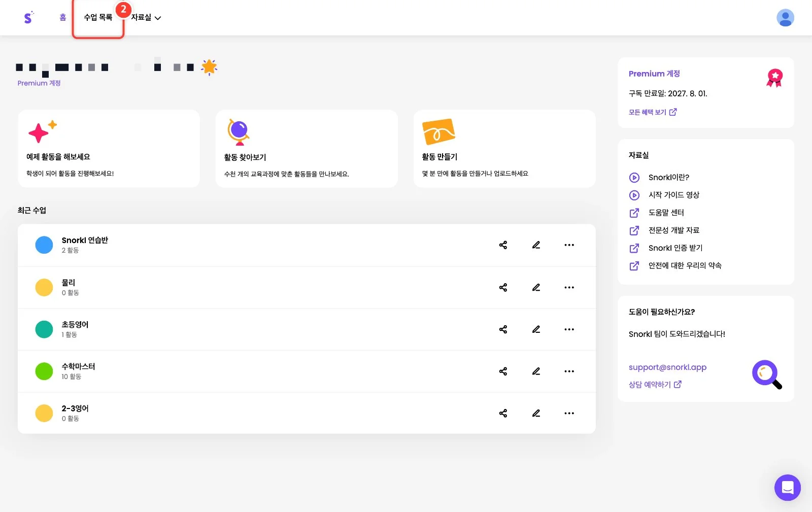Open more options for 수학마스터
The image size is (812, 512).
click(x=569, y=371)
